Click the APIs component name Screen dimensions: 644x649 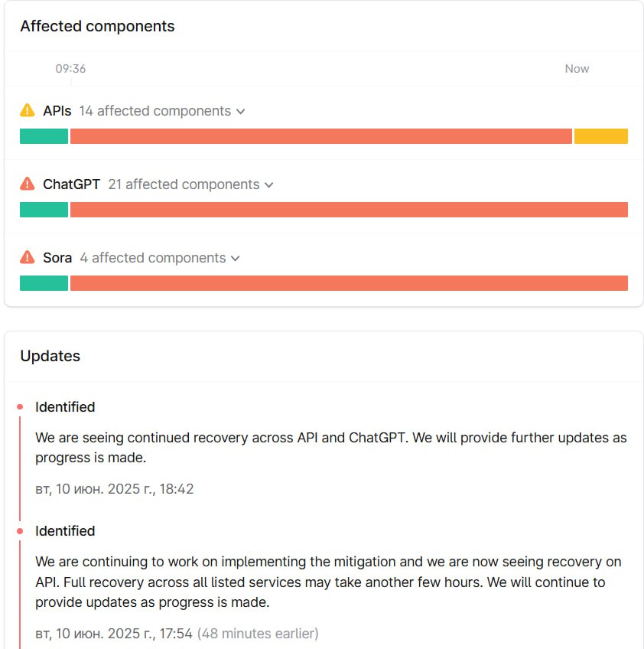[x=57, y=111]
